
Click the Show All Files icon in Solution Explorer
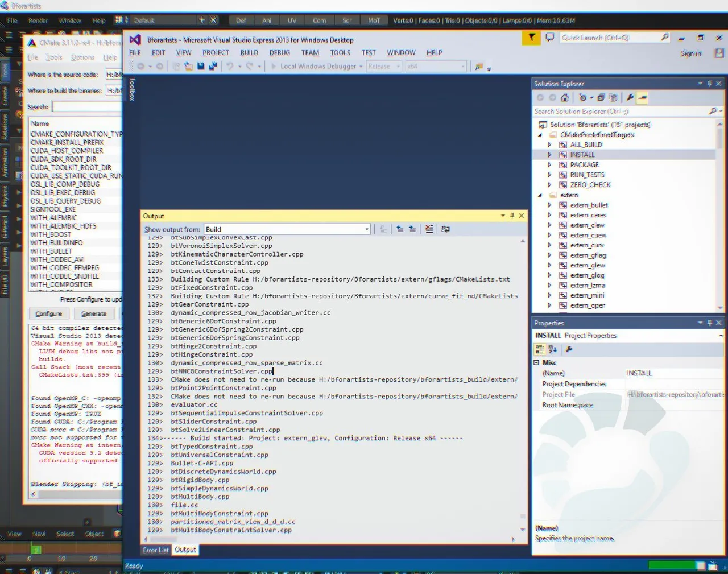[x=613, y=97]
